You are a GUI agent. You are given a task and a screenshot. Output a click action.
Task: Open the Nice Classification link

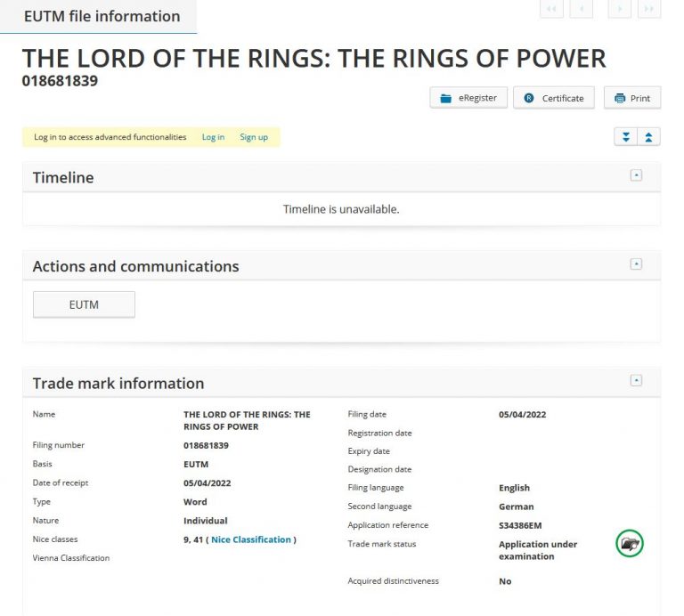point(251,539)
